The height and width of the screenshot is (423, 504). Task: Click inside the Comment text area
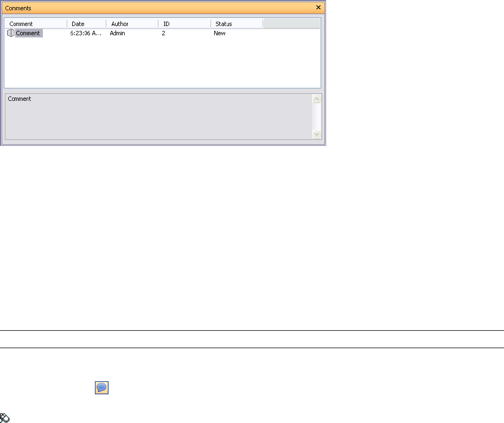pos(159,117)
